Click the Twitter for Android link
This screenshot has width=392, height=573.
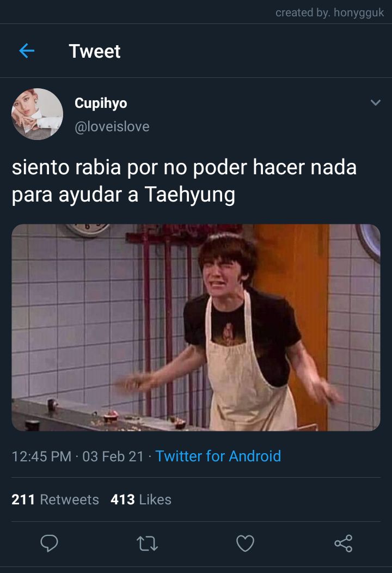click(218, 456)
